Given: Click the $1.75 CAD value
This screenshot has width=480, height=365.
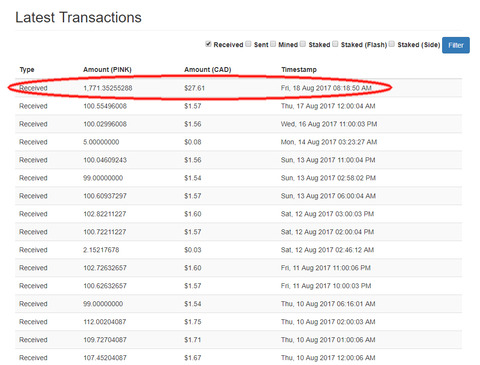Looking at the screenshot, I should point(193,322).
